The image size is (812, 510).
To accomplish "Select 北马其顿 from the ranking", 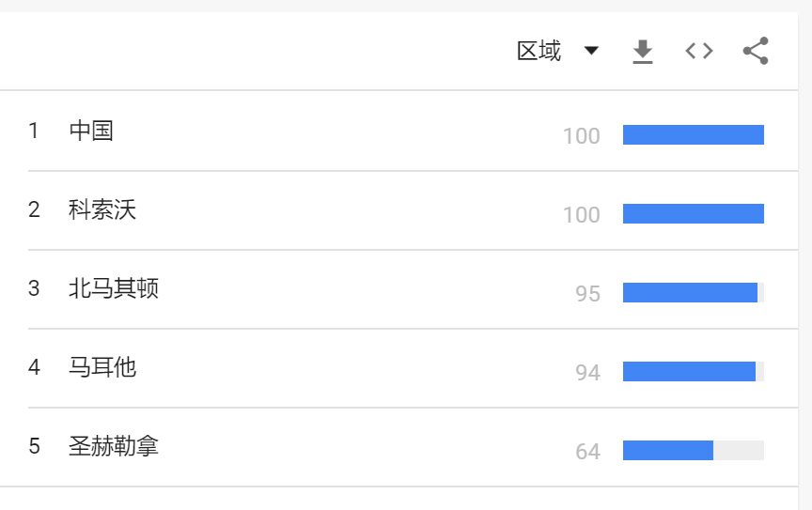I will (x=114, y=288).
